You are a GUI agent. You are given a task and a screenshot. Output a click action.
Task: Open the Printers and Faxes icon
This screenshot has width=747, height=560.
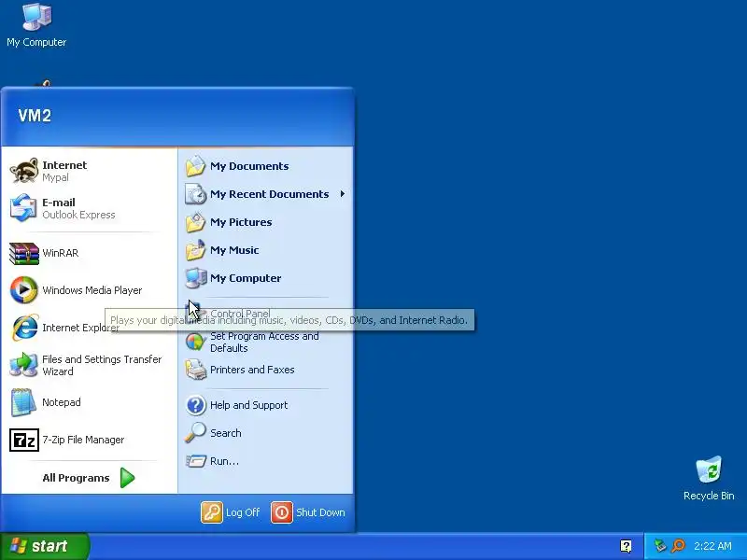click(x=195, y=370)
